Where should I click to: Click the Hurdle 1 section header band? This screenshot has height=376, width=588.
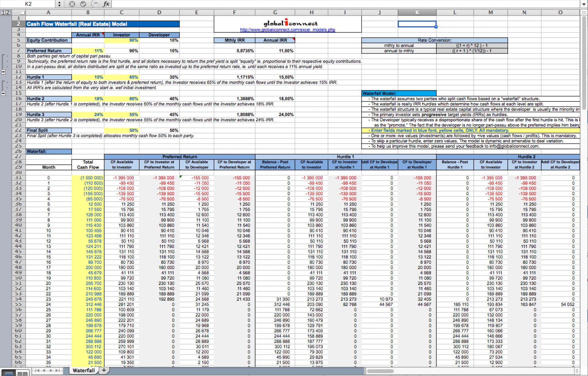point(345,157)
